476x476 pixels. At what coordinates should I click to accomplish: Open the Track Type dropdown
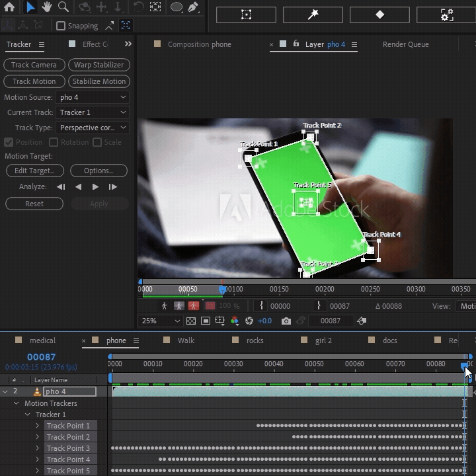tap(92, 128)
